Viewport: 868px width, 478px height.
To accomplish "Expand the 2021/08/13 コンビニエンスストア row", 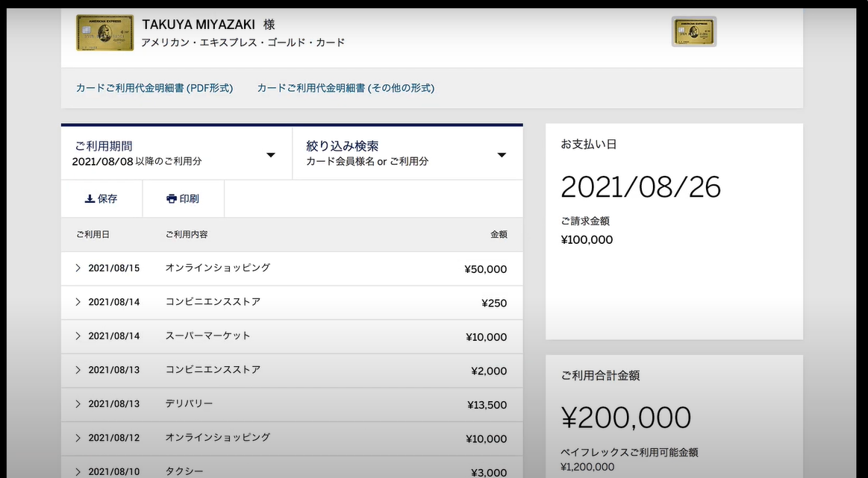I will point(78,370).
